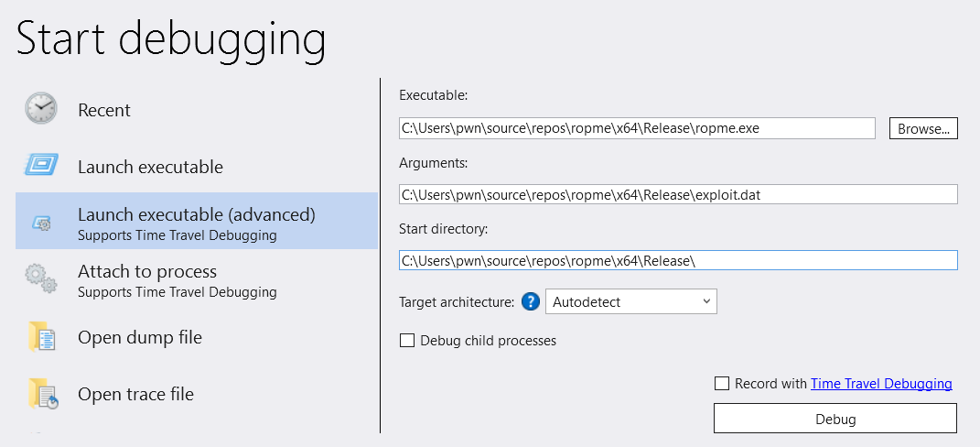
Task: Click the Open dump file folder icon
Action: 42,337
